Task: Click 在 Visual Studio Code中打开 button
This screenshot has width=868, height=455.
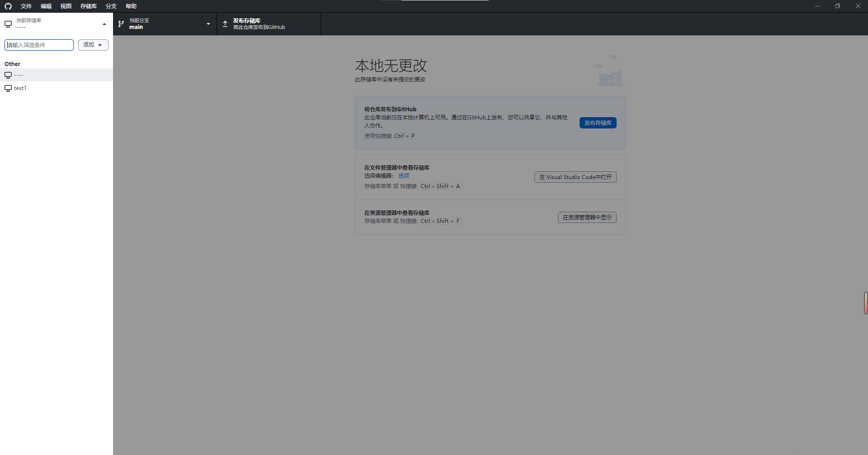Action: (575, 177)
